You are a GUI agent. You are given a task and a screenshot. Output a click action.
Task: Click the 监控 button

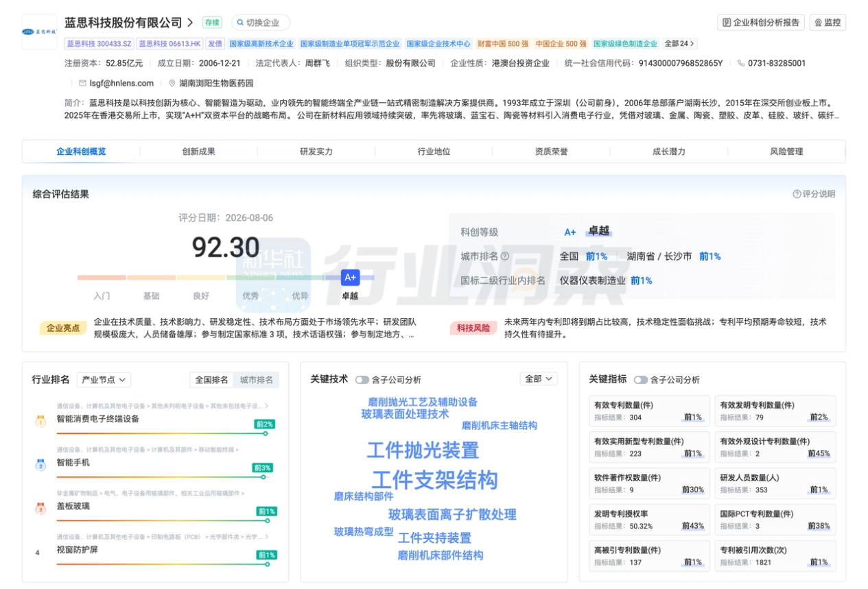(x=828, y=23)
